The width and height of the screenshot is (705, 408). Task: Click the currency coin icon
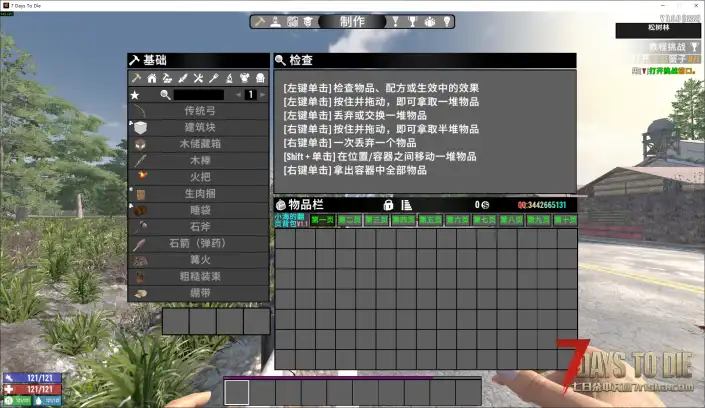(x=485, y=205)
